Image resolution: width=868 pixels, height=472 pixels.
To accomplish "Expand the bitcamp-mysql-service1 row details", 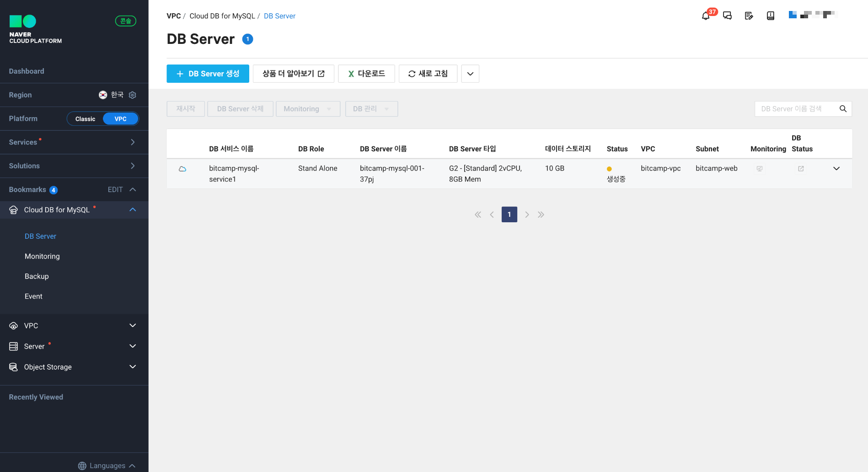I will tap(836, 169).
